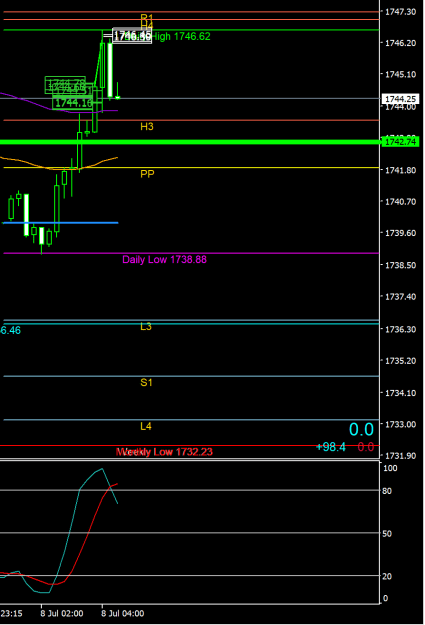The height and width of the screenshot is (625, 425).
Task: Select the green 1742.74 price tag
Action: point(400,142)
